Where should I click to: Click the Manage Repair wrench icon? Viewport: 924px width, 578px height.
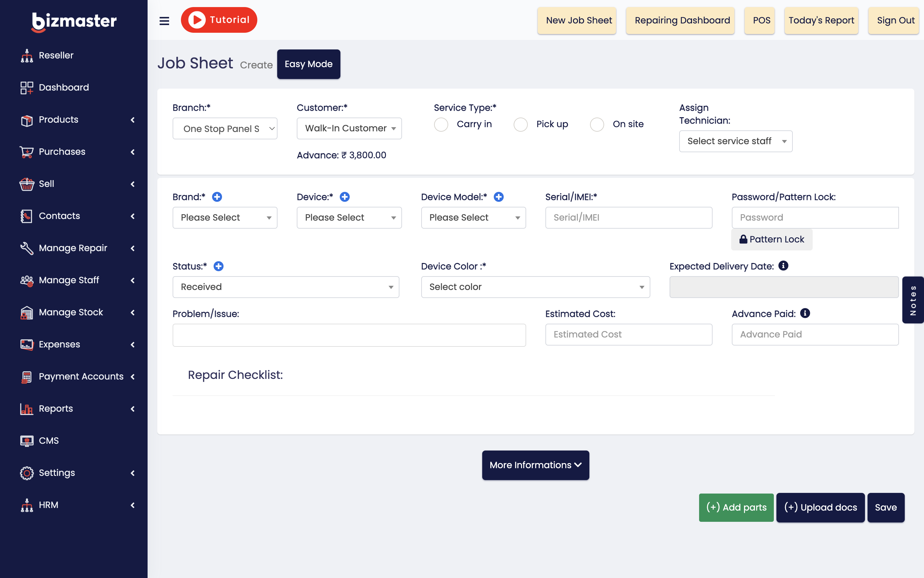point(27,248)
